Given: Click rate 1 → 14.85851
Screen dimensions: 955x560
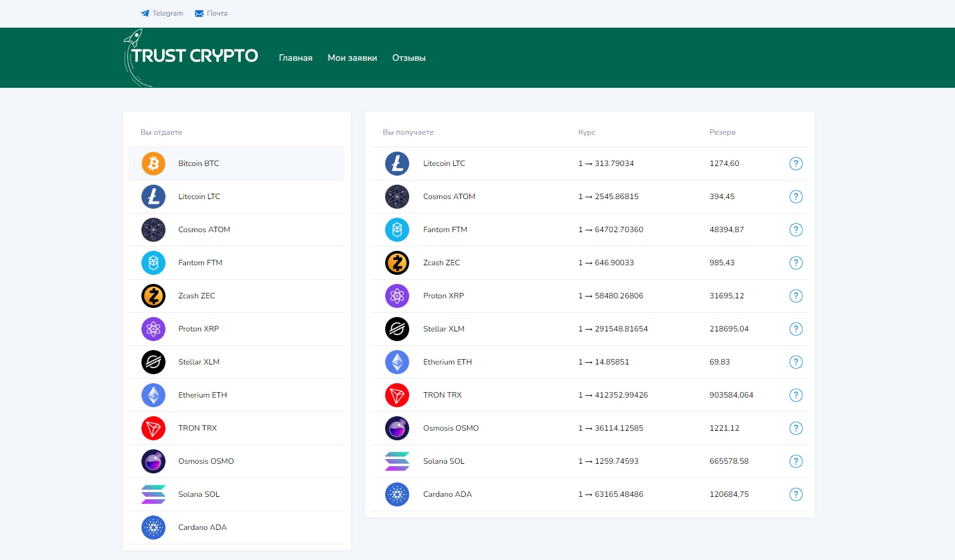Looking at the screenshot, I should pos(604,362).
